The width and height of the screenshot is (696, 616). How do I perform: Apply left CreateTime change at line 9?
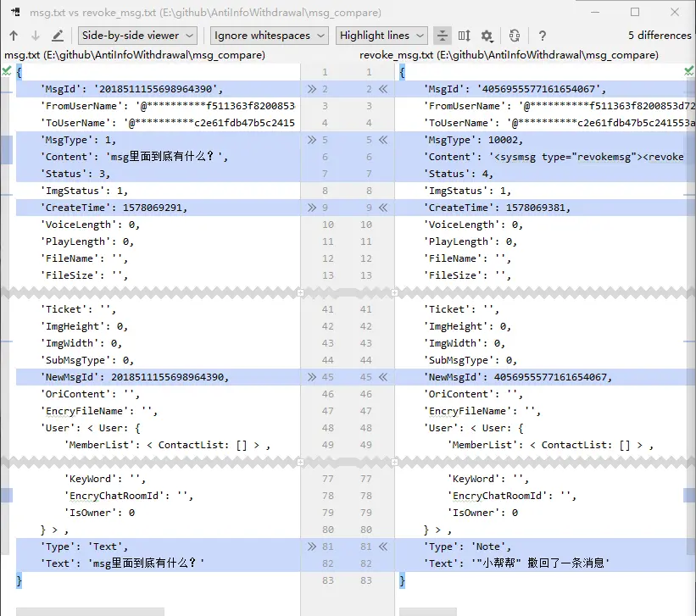[312, 208]
